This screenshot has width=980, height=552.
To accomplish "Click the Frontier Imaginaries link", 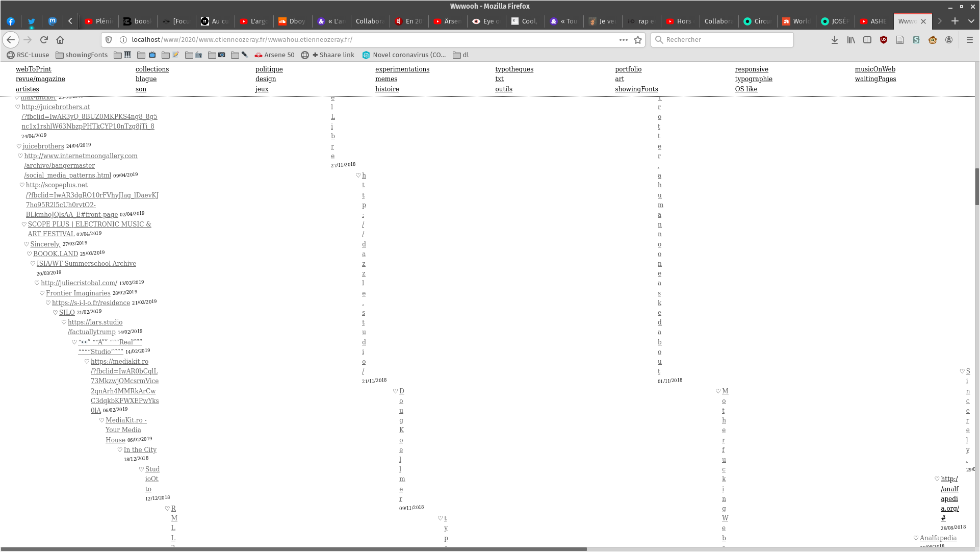I will (x=78, y=293).
